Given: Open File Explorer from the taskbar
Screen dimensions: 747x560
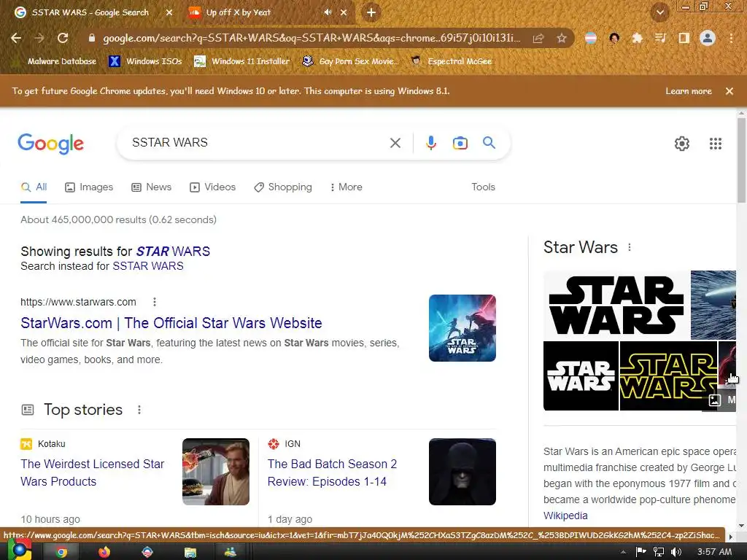Looking at the screenshot, I should [190, 552].
